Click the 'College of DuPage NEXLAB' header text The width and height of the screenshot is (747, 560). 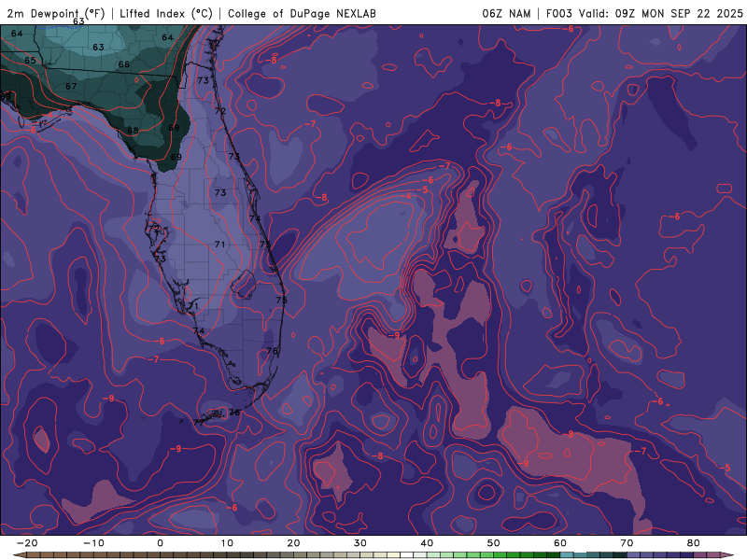(302, 14)
